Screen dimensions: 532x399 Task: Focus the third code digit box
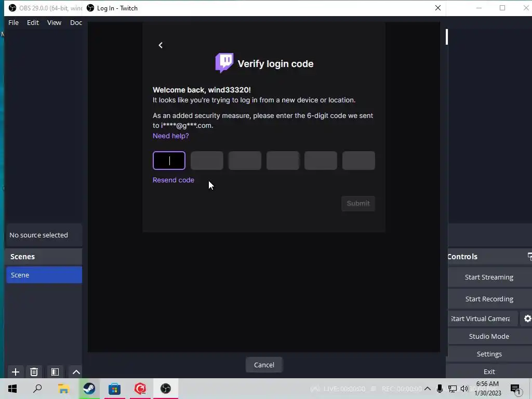pos(245,161)
